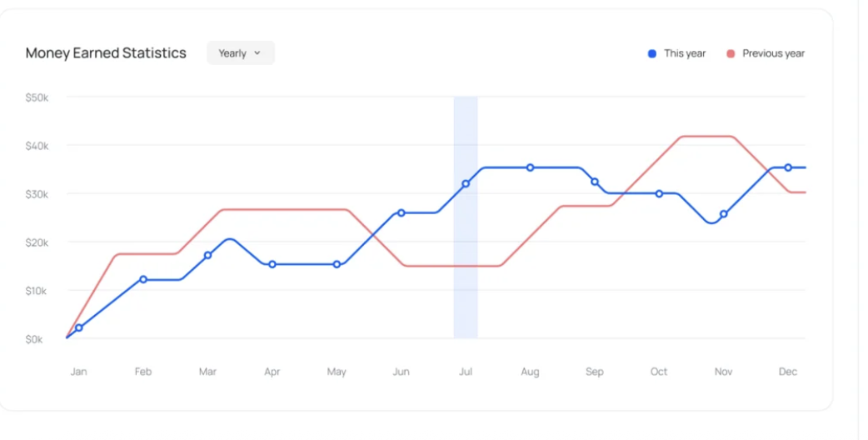Select the August blue data point

point(530,167)
